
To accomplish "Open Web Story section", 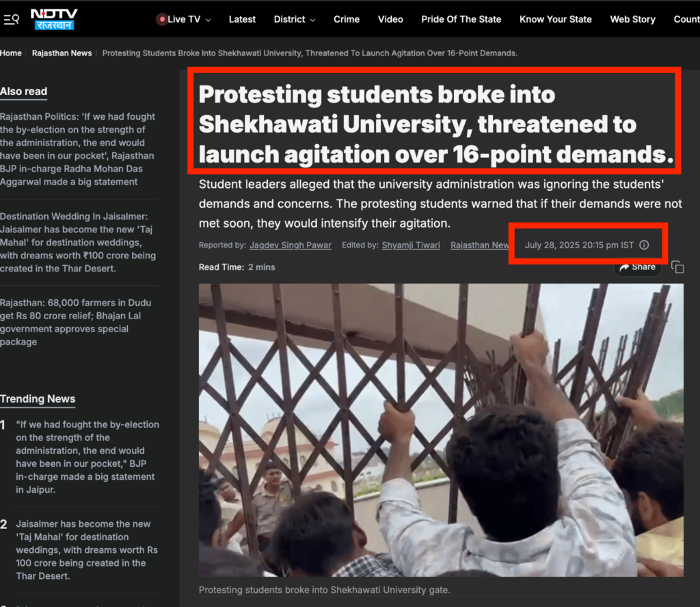I will (632, 19).
